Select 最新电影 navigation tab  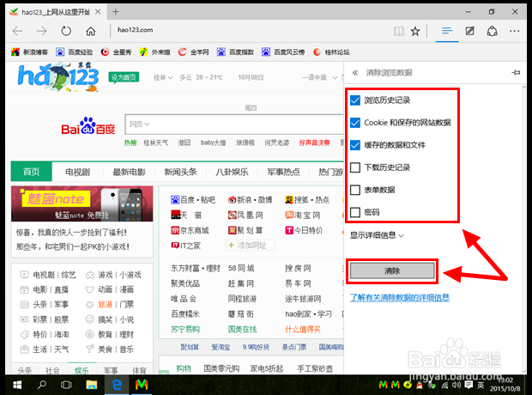coord(129,173)
